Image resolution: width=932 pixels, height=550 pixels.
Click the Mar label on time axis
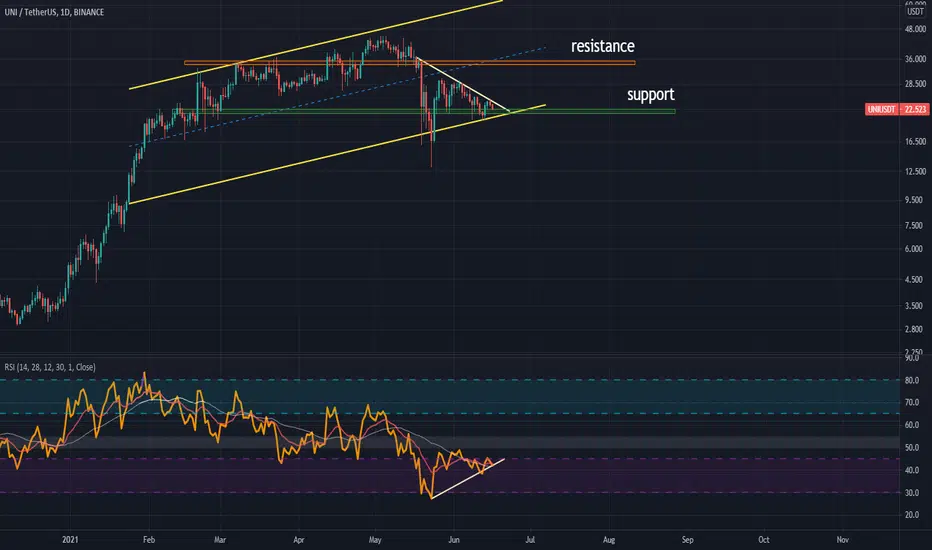(x=220, y=540)
